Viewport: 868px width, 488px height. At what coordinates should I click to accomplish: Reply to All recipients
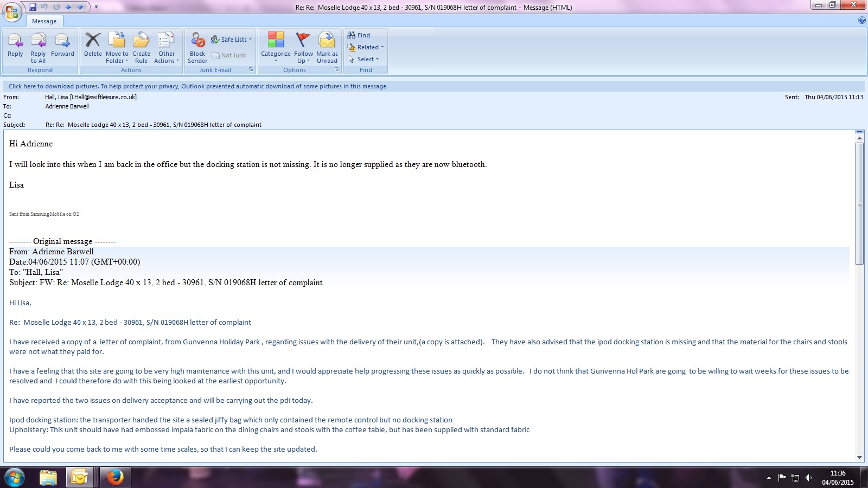click(x=38, y=47)
